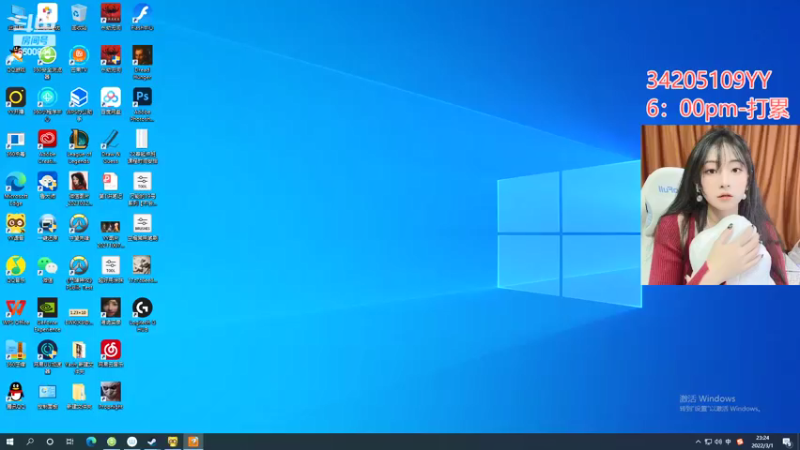The image size is (800, 450).
Task: Switch to the orange app on taskbar
Action: 193,441
